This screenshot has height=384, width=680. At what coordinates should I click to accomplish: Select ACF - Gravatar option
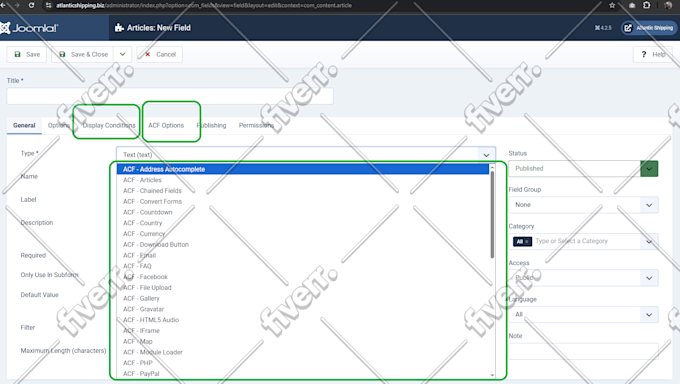click(303, 309)
